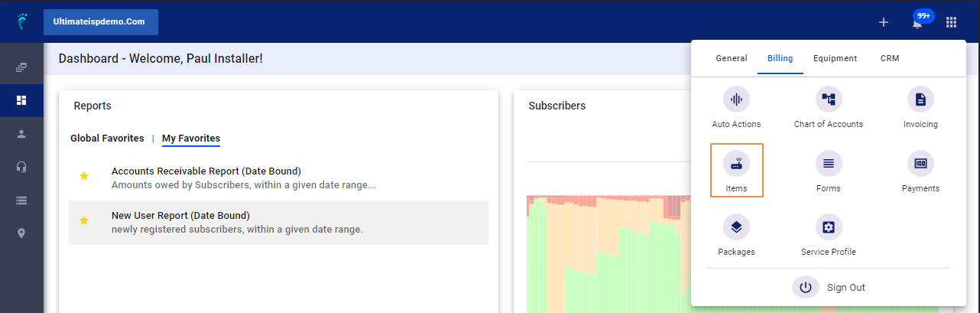Open the Payments icon
This screenshot has height=313, width=980.
click(x=920, y=164)
